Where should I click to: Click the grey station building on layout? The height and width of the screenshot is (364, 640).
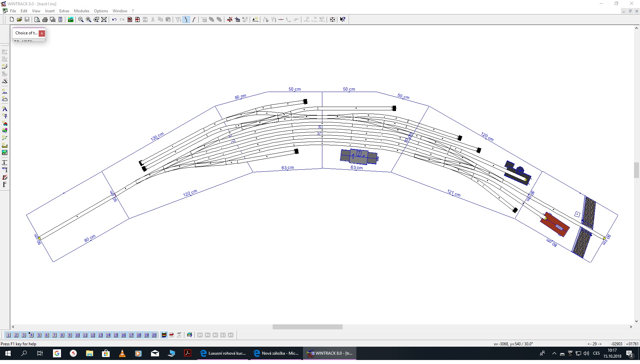coord(358,156)
